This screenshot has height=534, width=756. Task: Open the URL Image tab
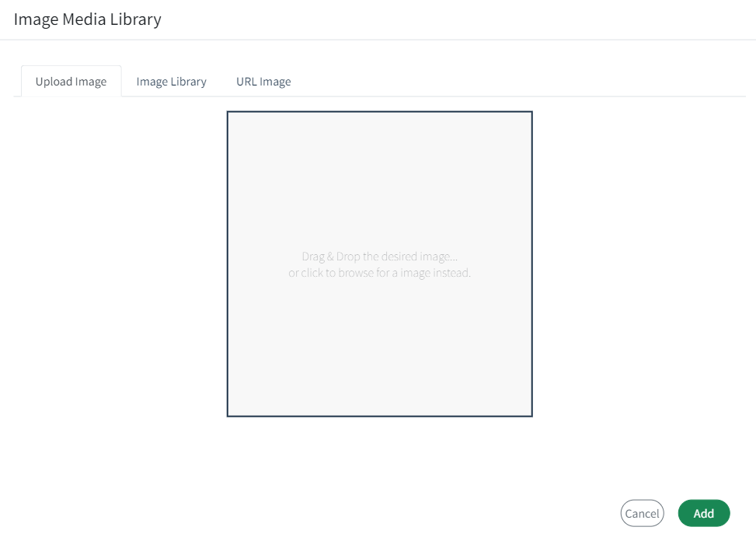[x=263, y=82]
